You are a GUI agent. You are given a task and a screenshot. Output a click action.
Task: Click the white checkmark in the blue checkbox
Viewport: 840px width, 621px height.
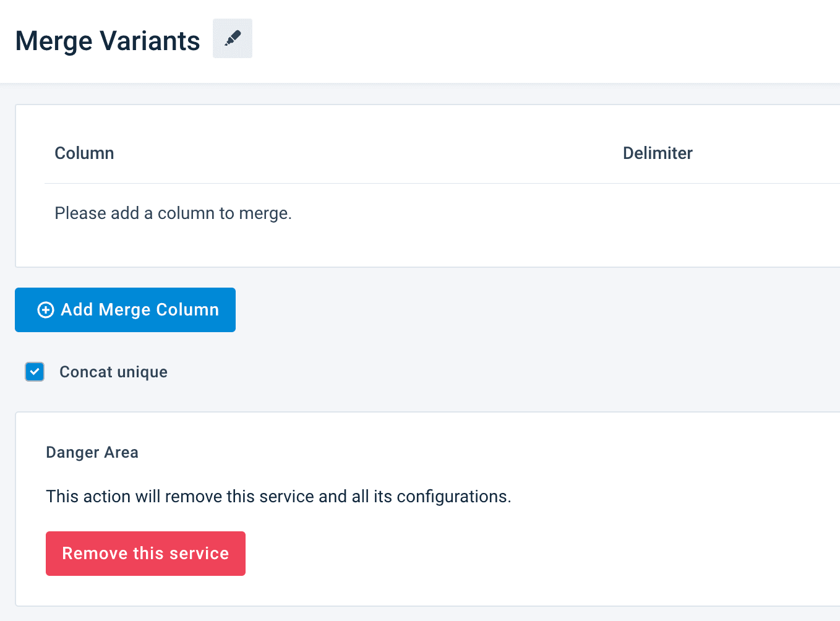(35, 372)
